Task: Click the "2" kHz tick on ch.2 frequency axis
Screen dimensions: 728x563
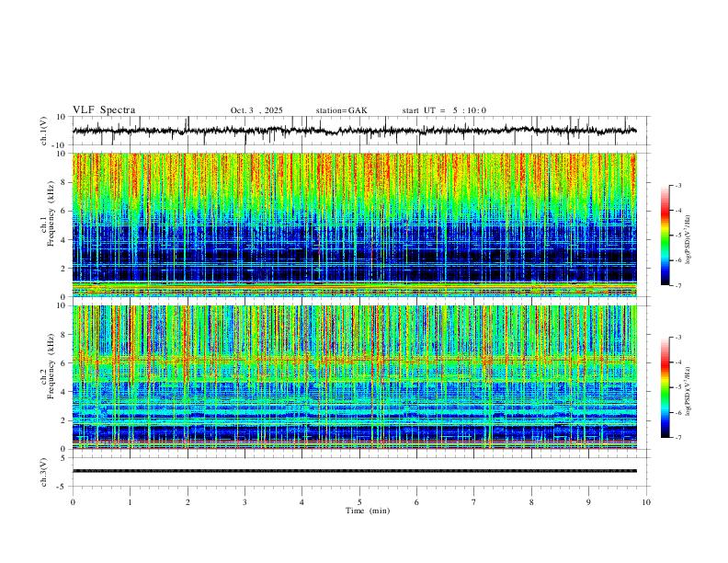Action: coord(64,420)
